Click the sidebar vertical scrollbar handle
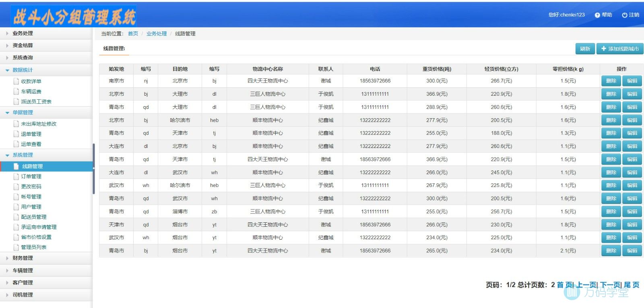 (93, 169)
